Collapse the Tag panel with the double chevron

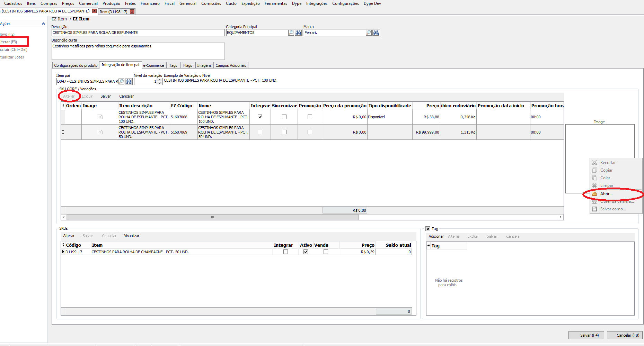[x=428, y=229]
